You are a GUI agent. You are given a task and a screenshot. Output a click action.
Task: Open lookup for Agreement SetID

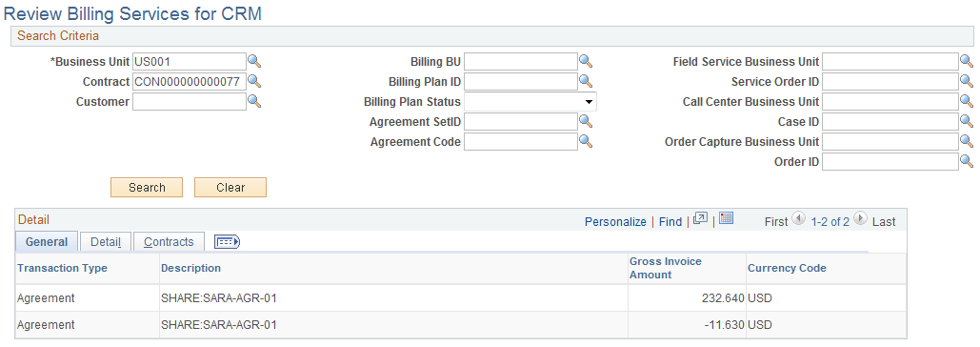coord(586,121)
